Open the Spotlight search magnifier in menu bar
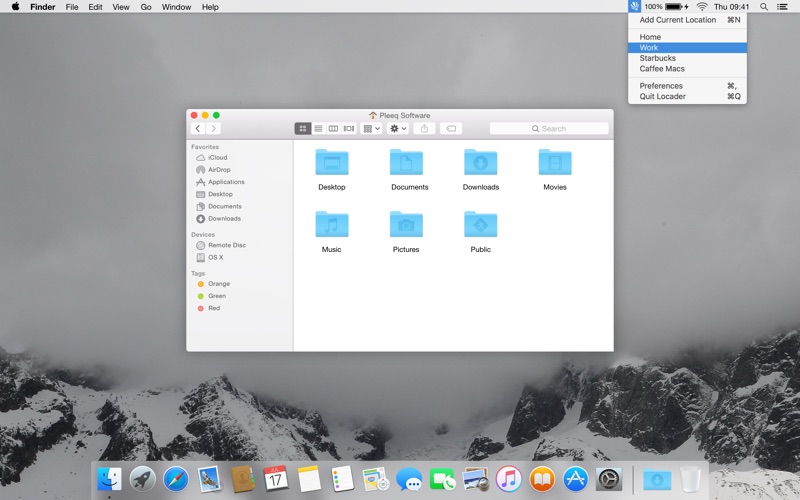The image size is (800, 500). click(764, 7)
